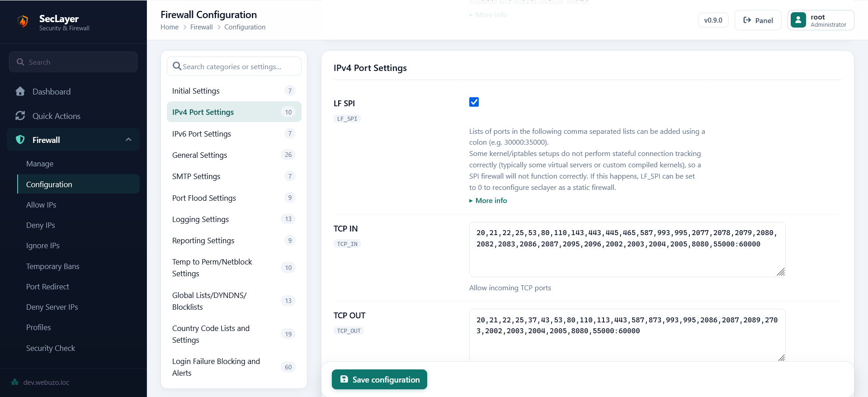Open Deny Server IPs in sidebar
Viewport: 868px width, 397px height.
[78, 307]
